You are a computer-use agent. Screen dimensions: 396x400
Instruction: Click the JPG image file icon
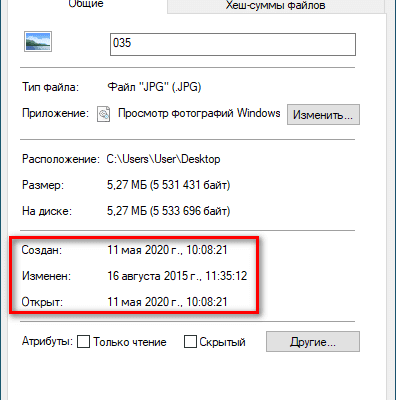(x=38, y=42)
